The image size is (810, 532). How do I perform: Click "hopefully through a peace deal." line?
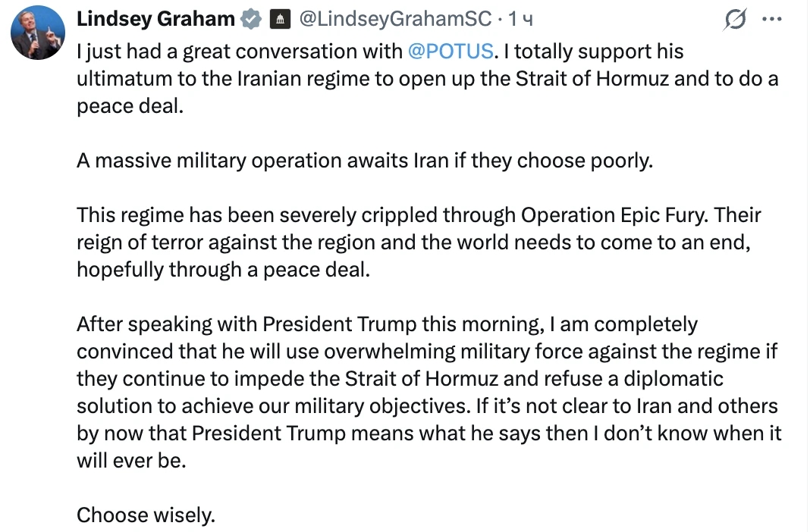[x=223, y=270]
